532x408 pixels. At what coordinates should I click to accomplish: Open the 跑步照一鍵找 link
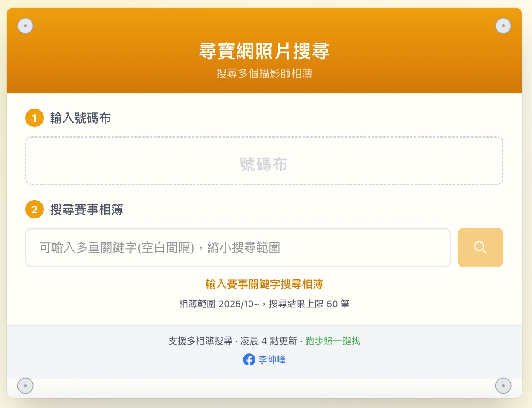click(332, 341)
